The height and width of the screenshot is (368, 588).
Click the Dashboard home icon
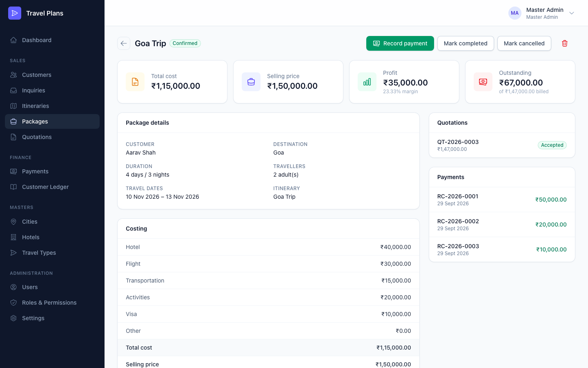coord(13,40)
